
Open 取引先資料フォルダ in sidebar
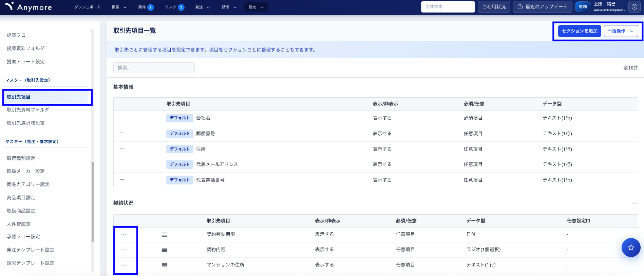28,110
